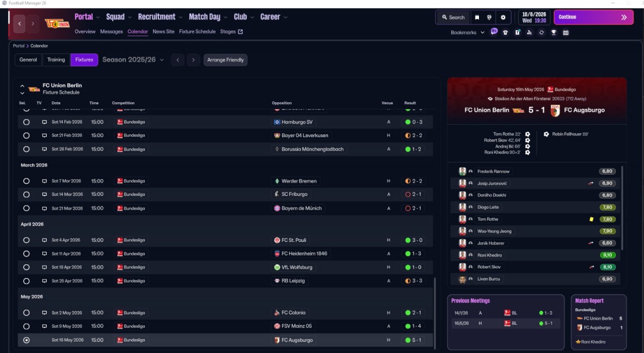
Task: Click TV icon on FC Colonia row
Action: tap(44, 313)
